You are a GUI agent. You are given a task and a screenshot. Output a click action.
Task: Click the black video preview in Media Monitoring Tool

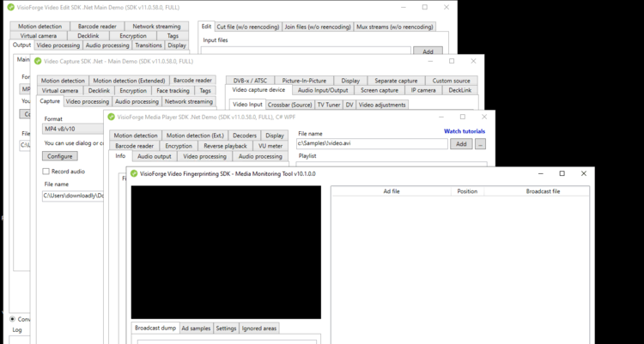pos(226,252)
